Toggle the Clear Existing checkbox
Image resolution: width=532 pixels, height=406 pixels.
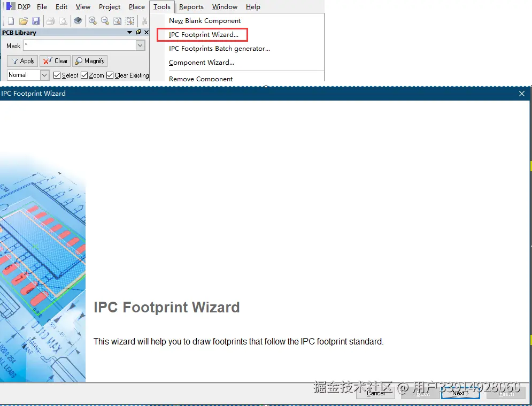[110, 75]
